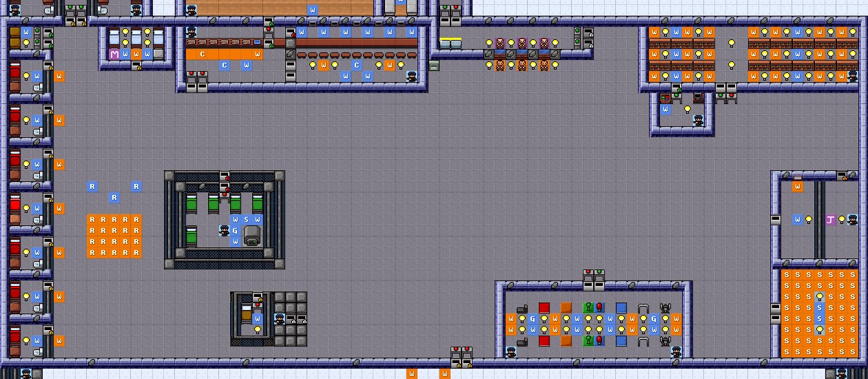
Task: Click the orange C tile in the kitchen
Action: (x=203, y=54)
